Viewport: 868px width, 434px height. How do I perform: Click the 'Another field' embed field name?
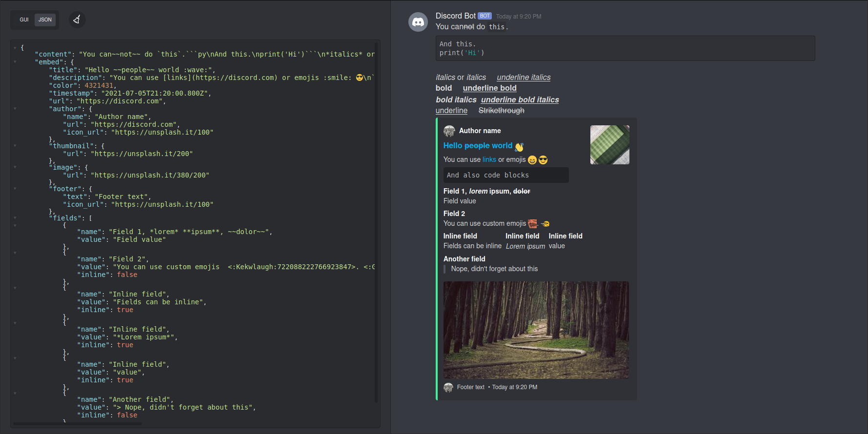click(x=464, y=259)
